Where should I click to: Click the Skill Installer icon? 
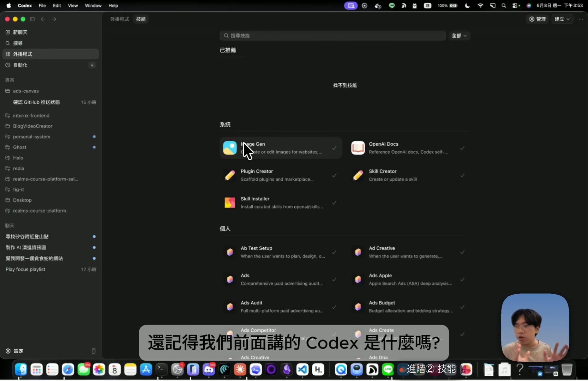[230, 202]
